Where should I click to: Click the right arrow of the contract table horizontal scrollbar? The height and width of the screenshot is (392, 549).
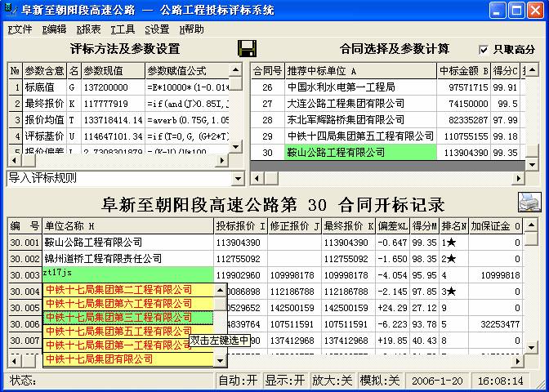click(519, 179)
